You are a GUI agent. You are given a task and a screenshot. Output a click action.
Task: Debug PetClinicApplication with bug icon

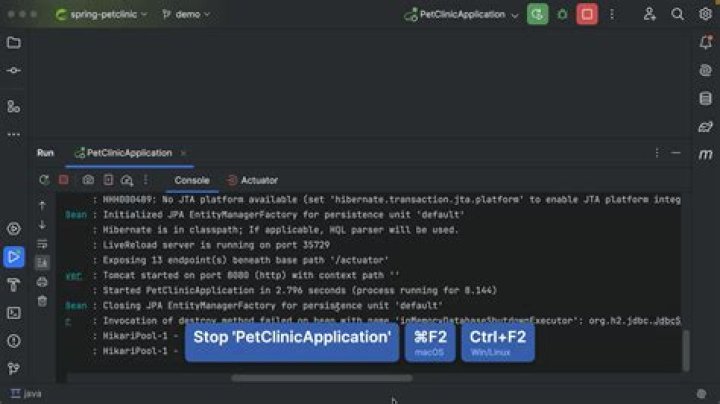(x=562, y=14)
